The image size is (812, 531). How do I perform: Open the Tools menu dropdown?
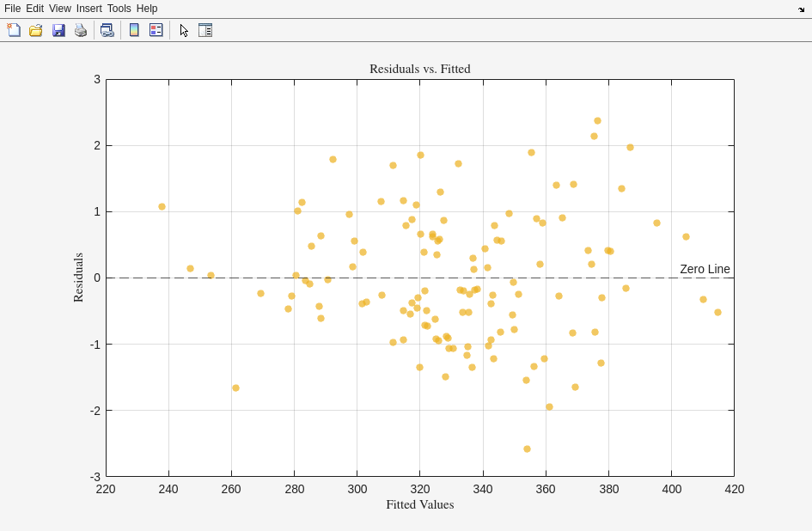(119, 9)
